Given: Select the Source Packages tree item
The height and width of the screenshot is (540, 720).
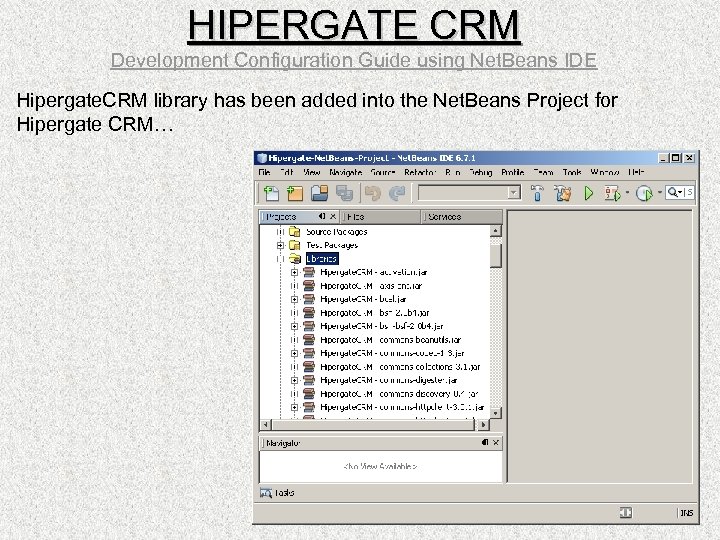Looking at the screenshot, I should pos(337,231).
